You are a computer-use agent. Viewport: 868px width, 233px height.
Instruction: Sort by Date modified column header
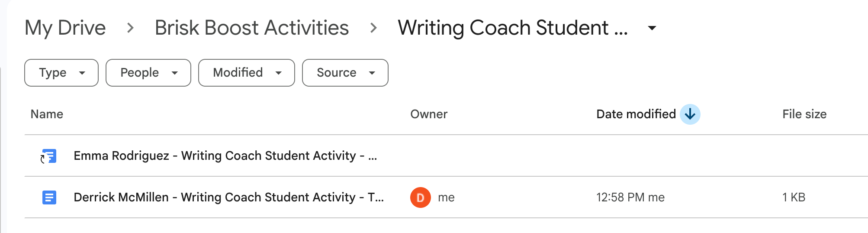point(636,114)
